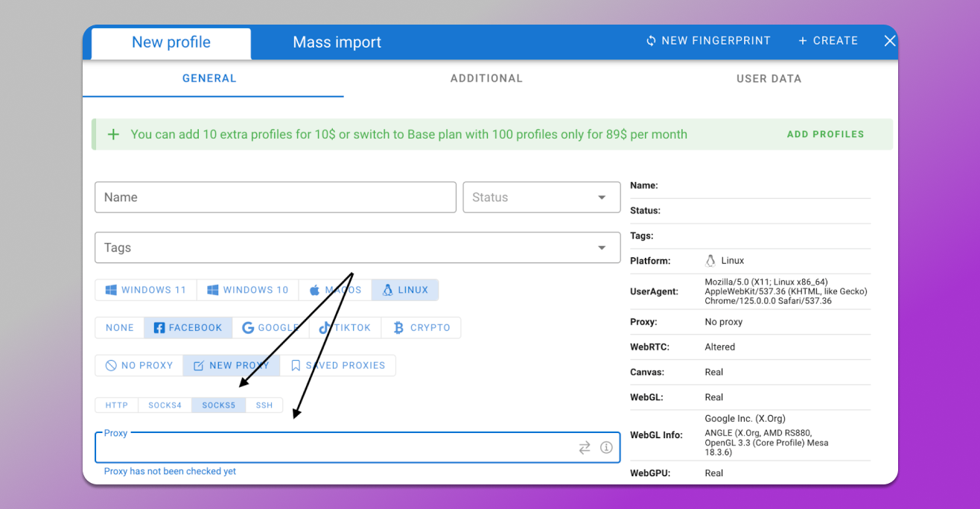Image resolution: width=980 pixels, height=509 pixels.
Task: Switch to the Mass import tab
Action: (337, 42)
